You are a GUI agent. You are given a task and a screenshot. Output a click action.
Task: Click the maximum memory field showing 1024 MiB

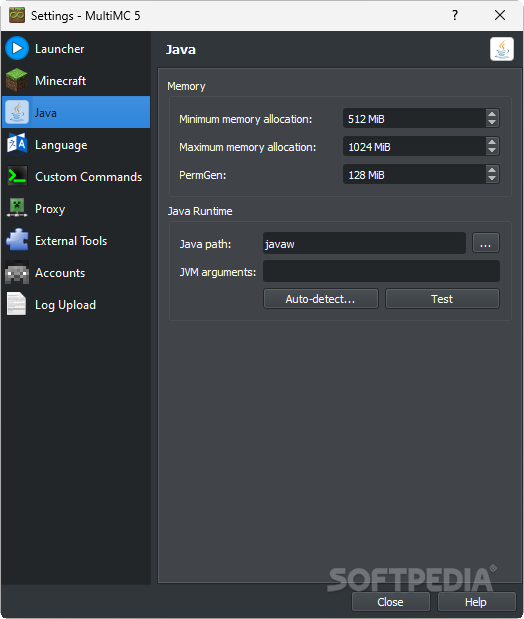tap(414, 146)
